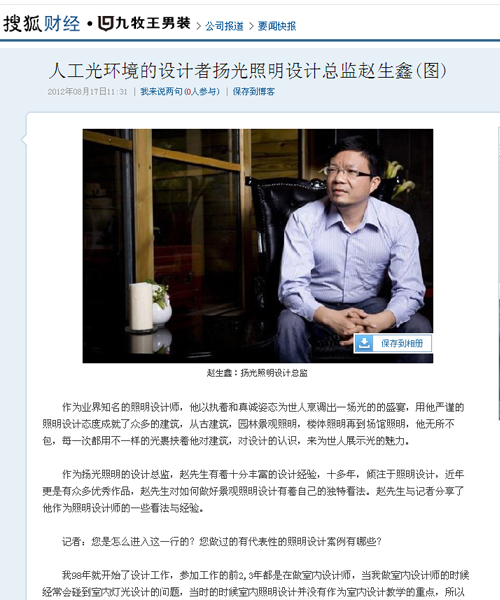Click the arrow before 公司报道 breadcrumb
Screen dimensions: 500x600
[199, 26]
